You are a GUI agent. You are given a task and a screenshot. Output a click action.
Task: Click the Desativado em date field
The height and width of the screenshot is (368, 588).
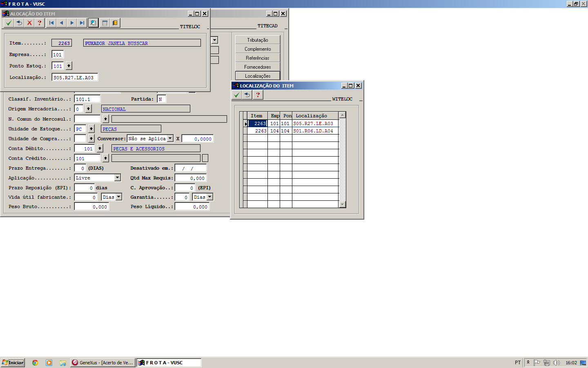[191, 168]
